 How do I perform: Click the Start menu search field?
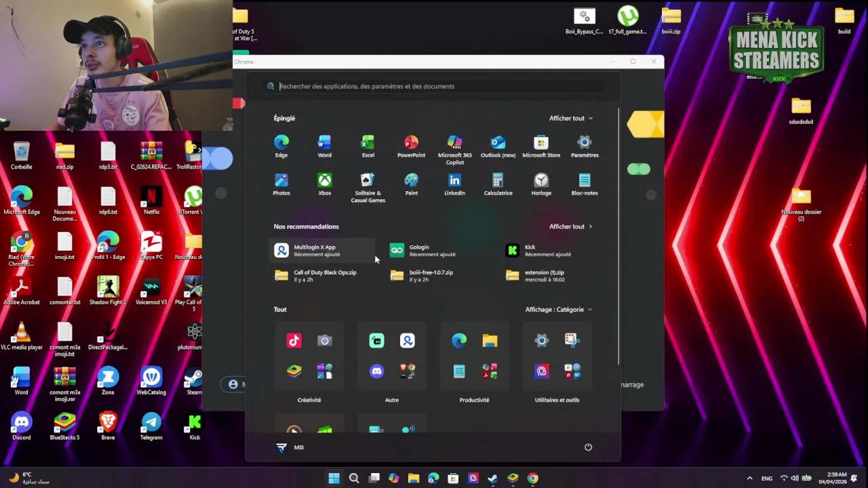coord(434,86)
